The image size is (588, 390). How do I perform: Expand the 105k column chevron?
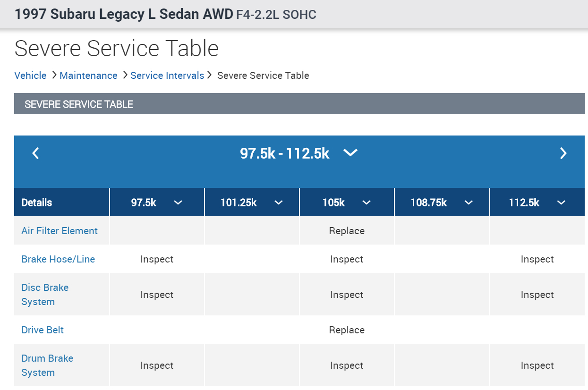click(x=366, y=203)
